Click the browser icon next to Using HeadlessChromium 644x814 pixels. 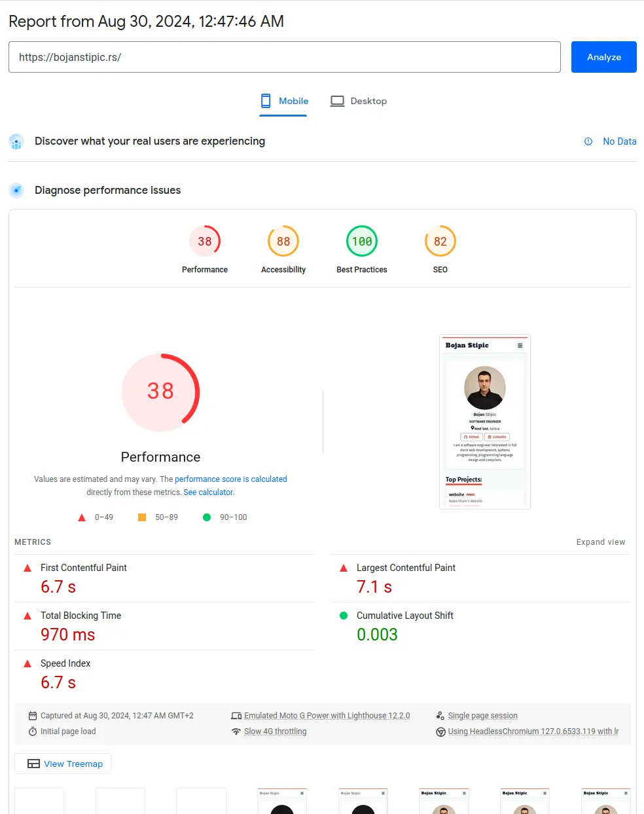click(x=440, y=731)
